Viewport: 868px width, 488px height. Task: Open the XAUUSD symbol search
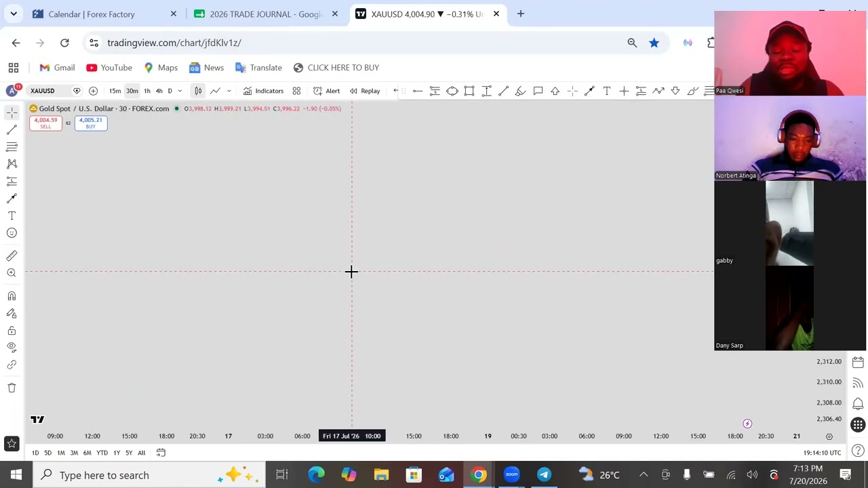[42, 91]
